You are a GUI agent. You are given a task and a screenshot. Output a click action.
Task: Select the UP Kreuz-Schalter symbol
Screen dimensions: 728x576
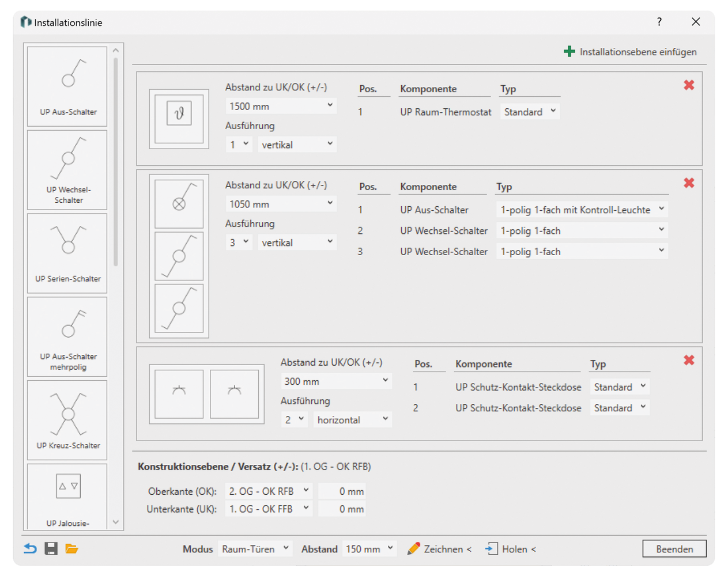pyautogui.click(x=67, y=420)
